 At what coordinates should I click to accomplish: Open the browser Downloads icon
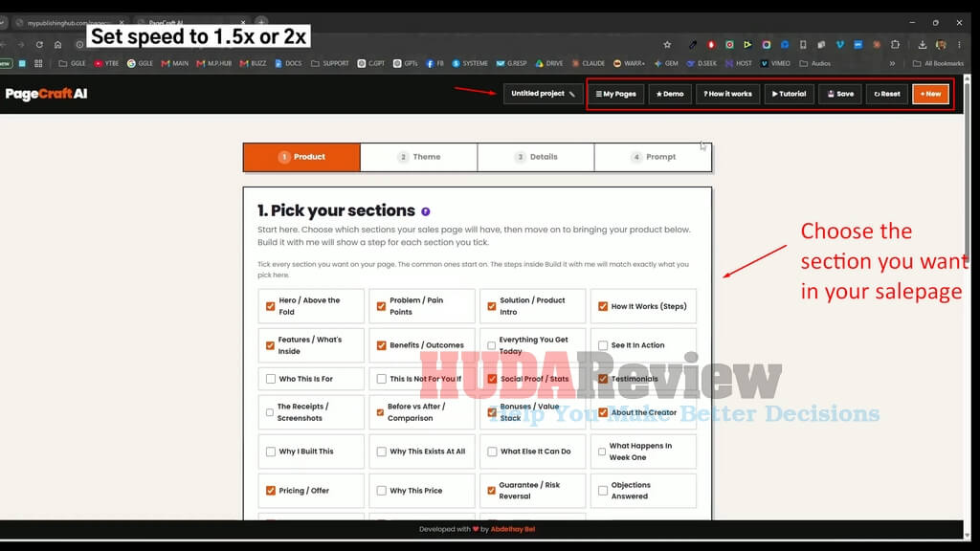[922, 45]
